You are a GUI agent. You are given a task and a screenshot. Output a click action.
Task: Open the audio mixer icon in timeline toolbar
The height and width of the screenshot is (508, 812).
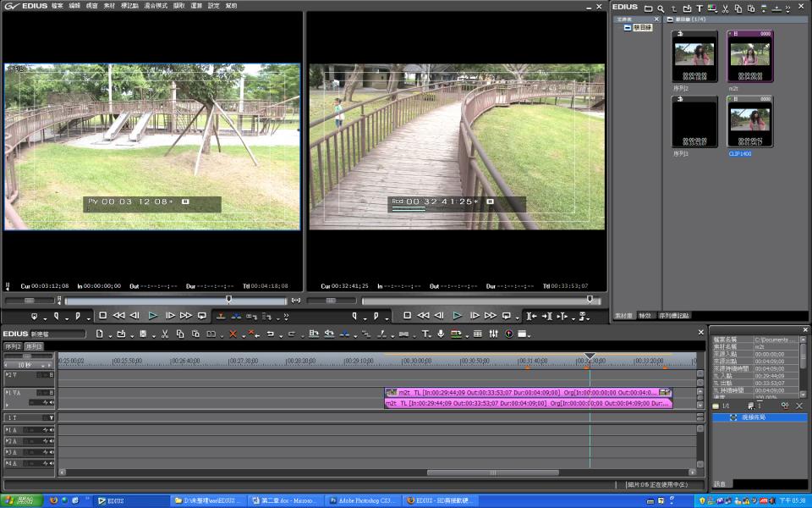(493, 334)
